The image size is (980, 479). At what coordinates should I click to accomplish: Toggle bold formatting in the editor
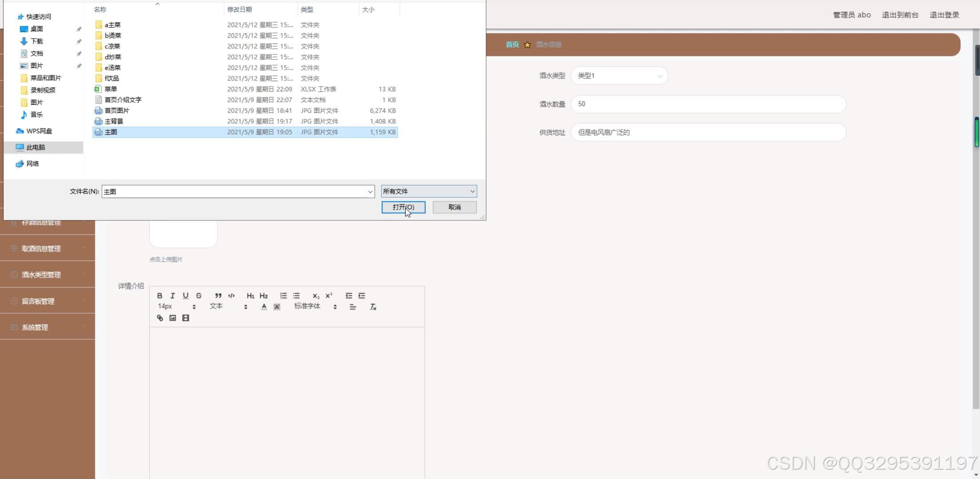[x=160, y=296]
